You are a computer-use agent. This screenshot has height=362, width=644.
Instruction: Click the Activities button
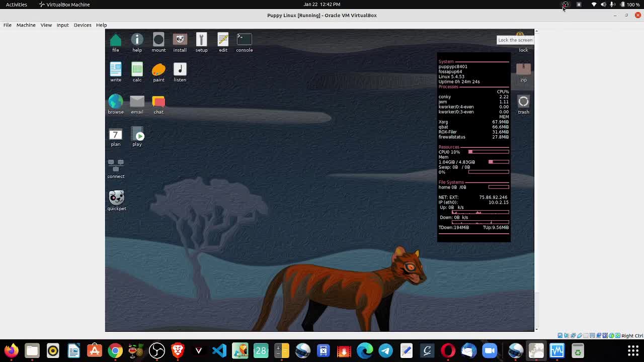pyautogui.click(x=17, y=4)
